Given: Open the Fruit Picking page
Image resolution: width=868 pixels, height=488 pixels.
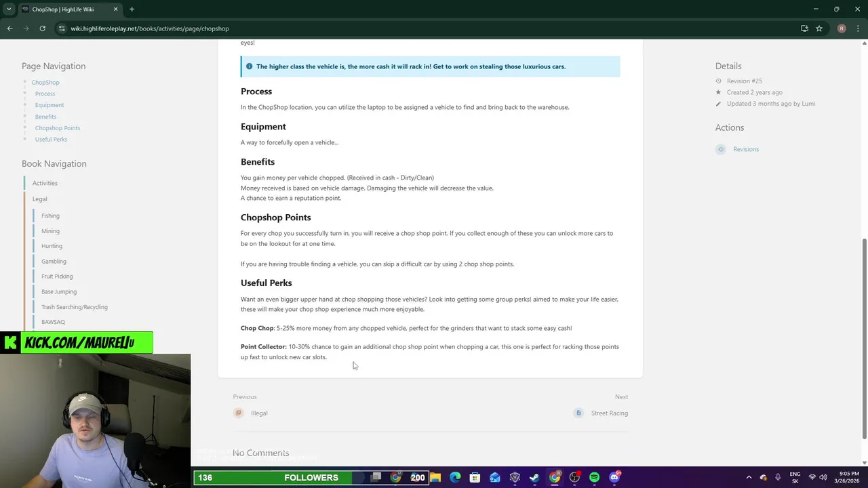Looking at the screenshot, I should point(57,277).
